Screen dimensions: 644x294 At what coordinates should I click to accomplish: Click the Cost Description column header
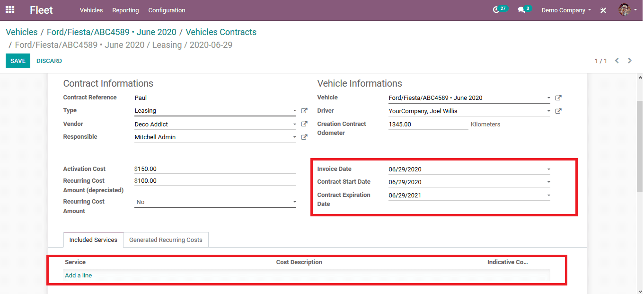click(x=299, y=262)
